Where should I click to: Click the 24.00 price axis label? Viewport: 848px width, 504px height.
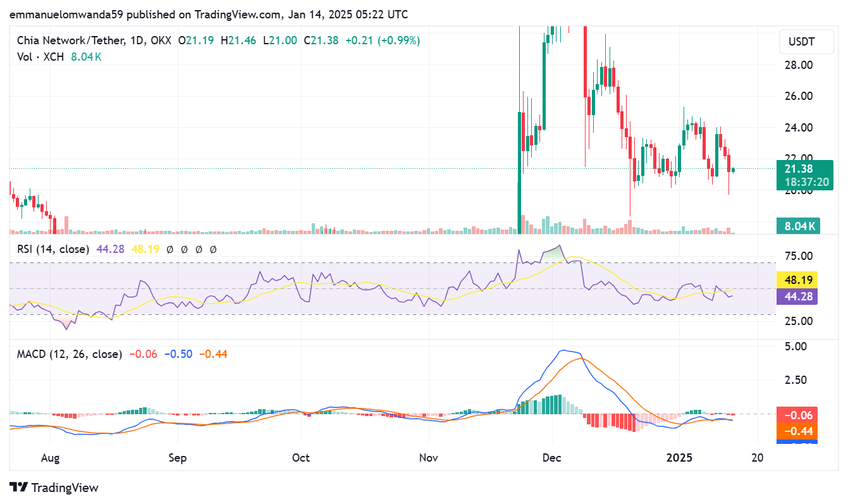[x=799, y=127]
